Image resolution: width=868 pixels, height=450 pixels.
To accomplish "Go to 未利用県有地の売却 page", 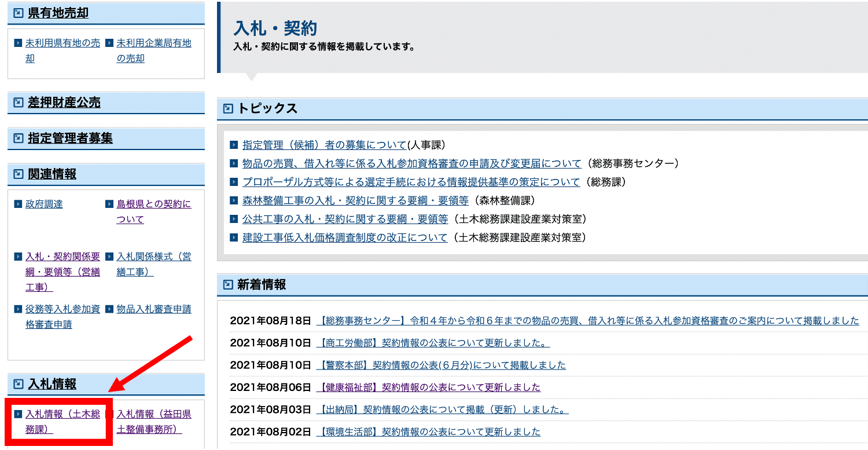I will tap(62, 50).
